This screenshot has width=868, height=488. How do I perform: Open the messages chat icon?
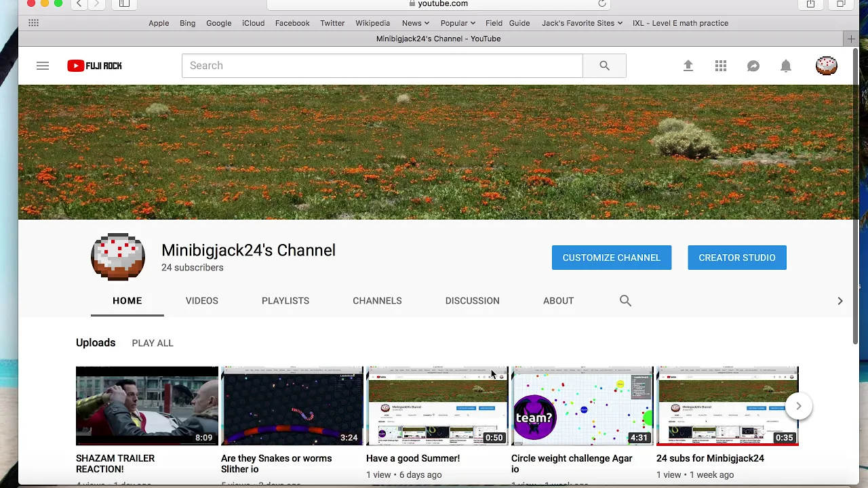tap(753, 66)
